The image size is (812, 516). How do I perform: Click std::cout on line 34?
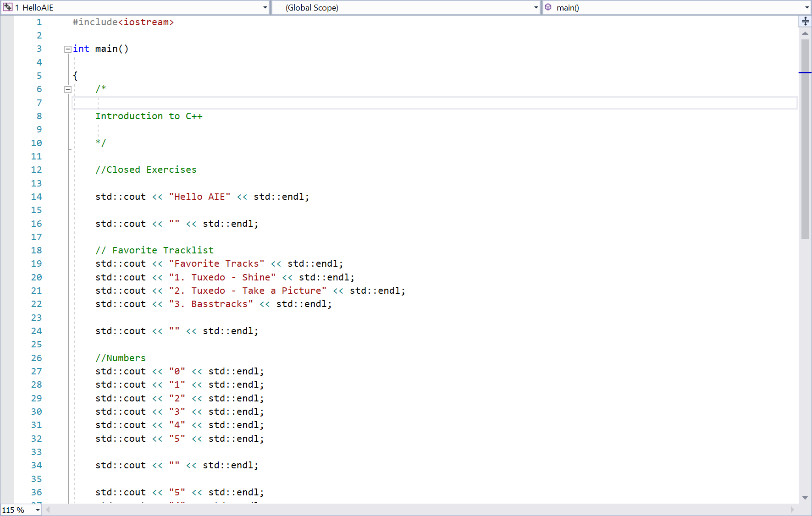tap(121, 465)
